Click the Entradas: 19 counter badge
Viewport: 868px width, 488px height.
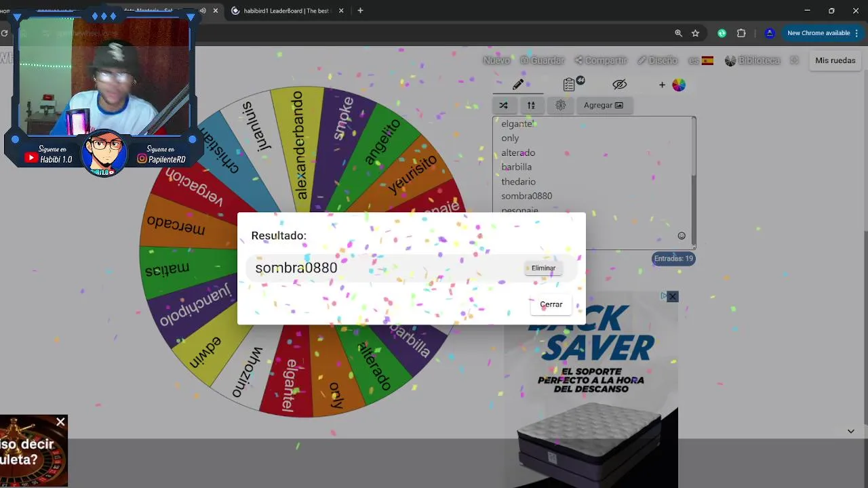[673, 258]
